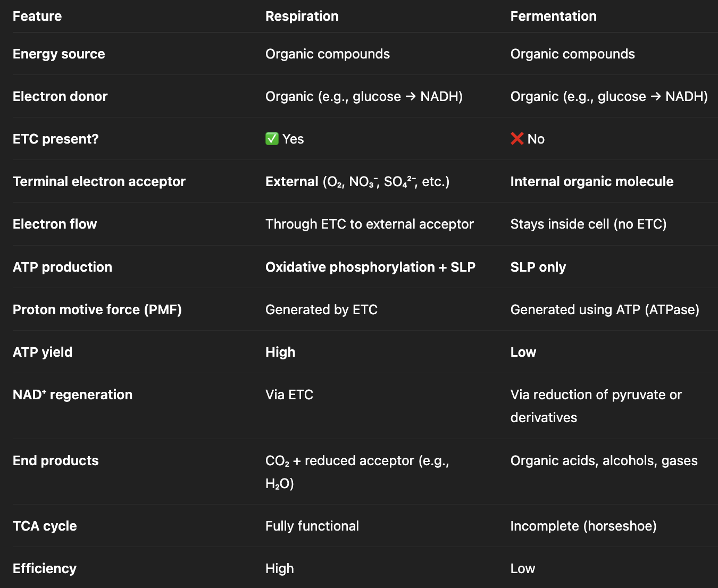The height and width of the screenshot is (588, 718).
Task: Click the 'Internal organic molecule' cell
Action: pos(591,181)
